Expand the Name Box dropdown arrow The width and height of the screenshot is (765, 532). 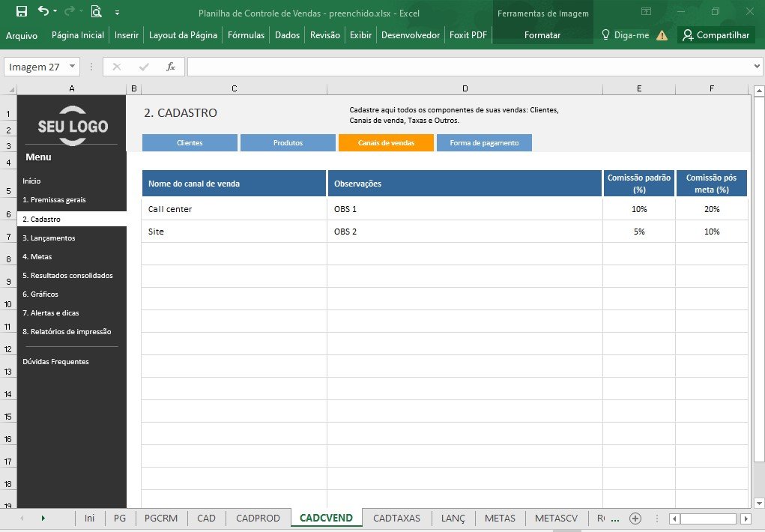[72, 66]
